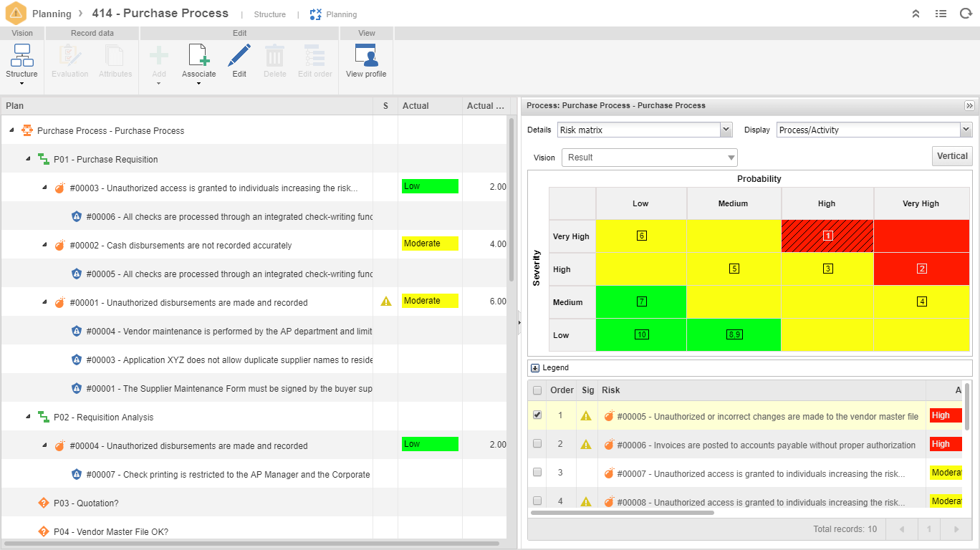Go to the previous page of risk records
This screenshot has height=550, width=980.
pyautogui.click(x=901, y=529)
